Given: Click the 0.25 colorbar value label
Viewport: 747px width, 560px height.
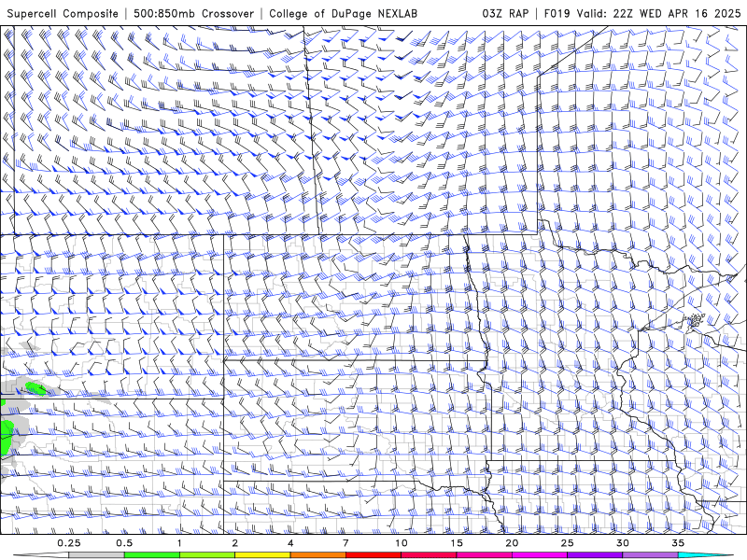Looking at the screenshot, I should (68, 543).
